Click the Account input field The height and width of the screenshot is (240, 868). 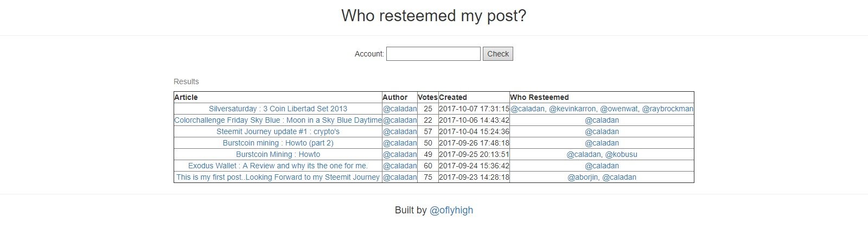(x=433, y=54)
